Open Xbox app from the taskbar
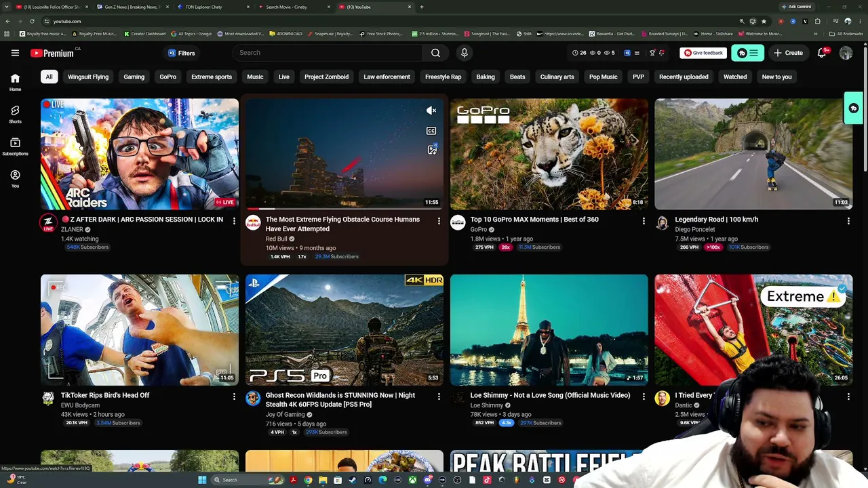This screenshot has height=488, width=868. pos(412,480)
